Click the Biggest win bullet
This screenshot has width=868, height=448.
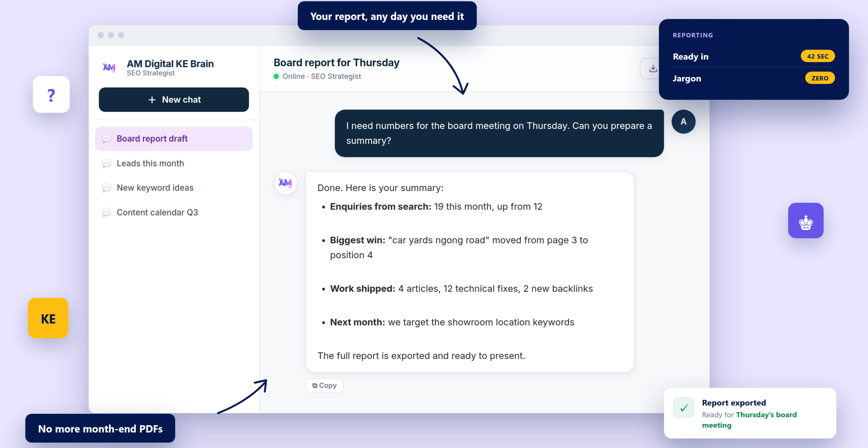tap(459, 248)
